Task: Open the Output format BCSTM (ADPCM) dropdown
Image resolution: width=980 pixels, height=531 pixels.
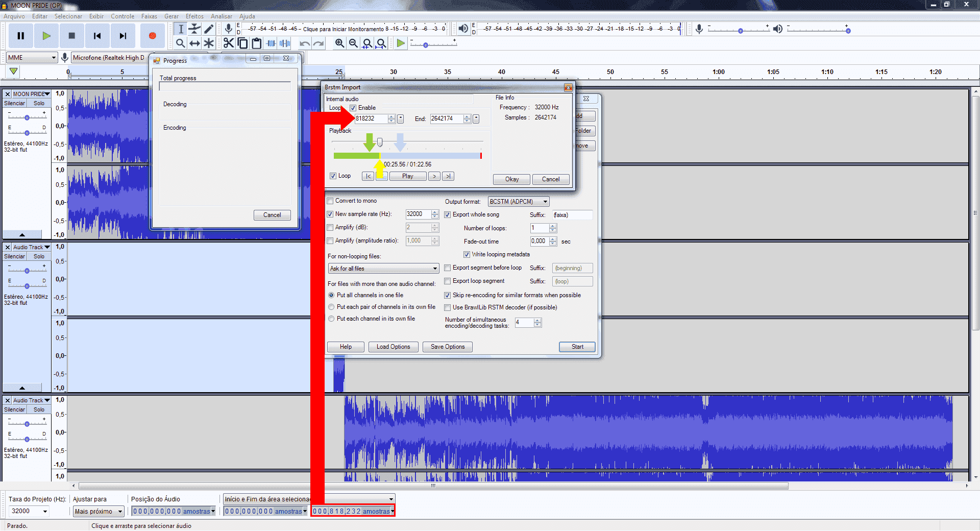Action: [x=519, y=202]
